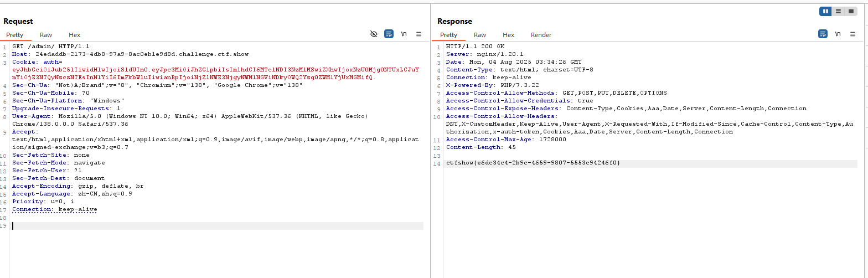This screenshot has width=868, height=278.
Task: Click the Sec-Ch-Ua-Platform "Windows" line
Action: [x=68, y=101]
